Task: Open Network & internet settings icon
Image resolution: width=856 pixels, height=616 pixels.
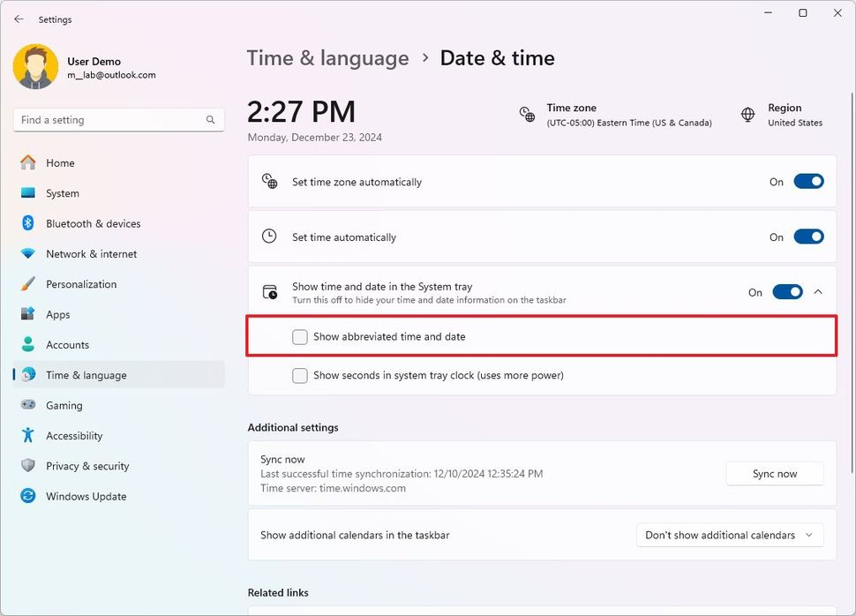Action: tap(27, 253)
